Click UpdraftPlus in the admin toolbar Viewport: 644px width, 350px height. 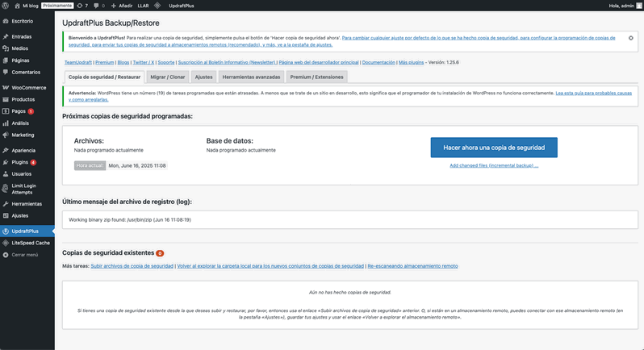pos(181,6)
